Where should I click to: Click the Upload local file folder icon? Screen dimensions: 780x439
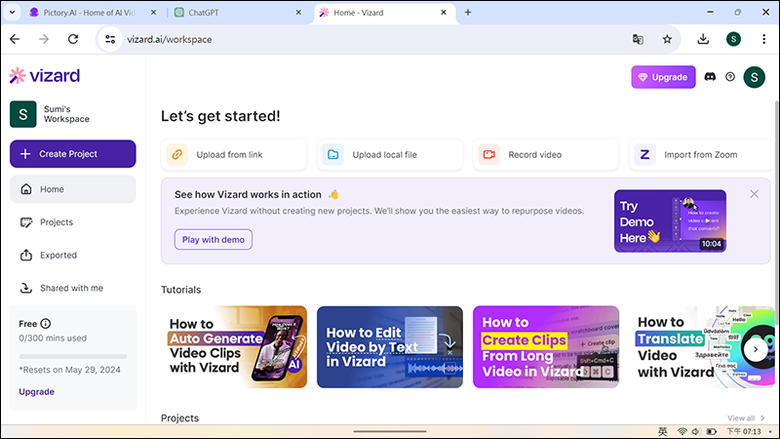pyautogui.click(x=333, y=155)
